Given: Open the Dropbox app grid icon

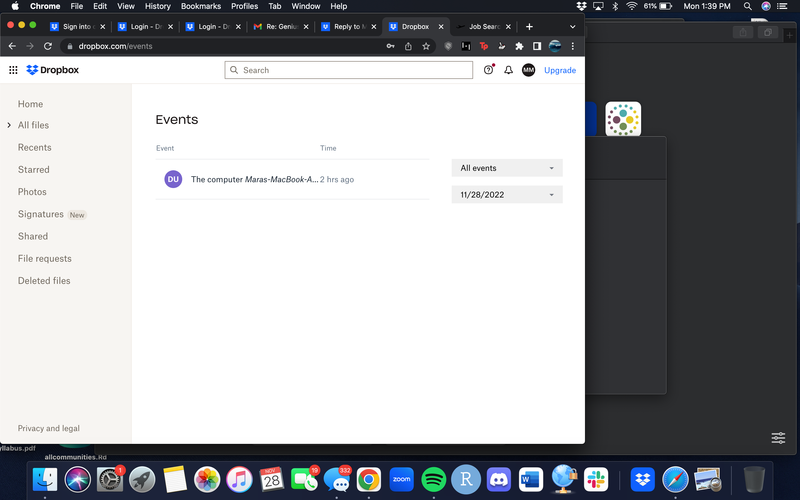Looking at the screenshot, I should coord(13,70).
